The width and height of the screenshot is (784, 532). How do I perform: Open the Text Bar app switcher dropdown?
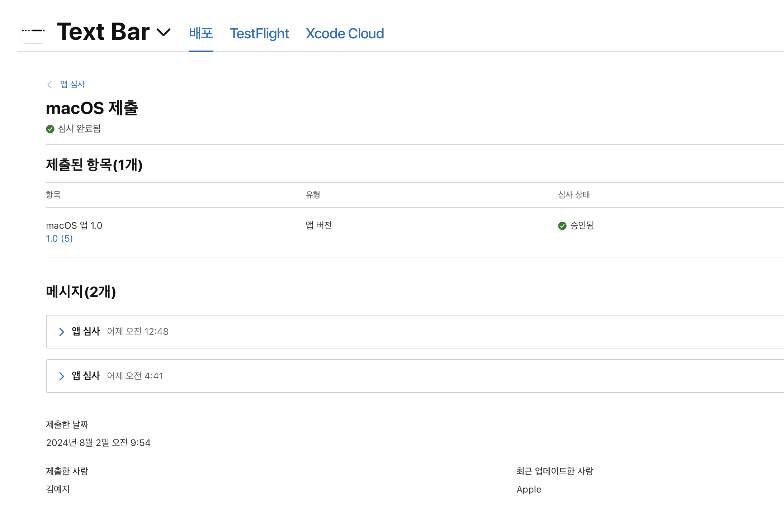coord(164,33)
